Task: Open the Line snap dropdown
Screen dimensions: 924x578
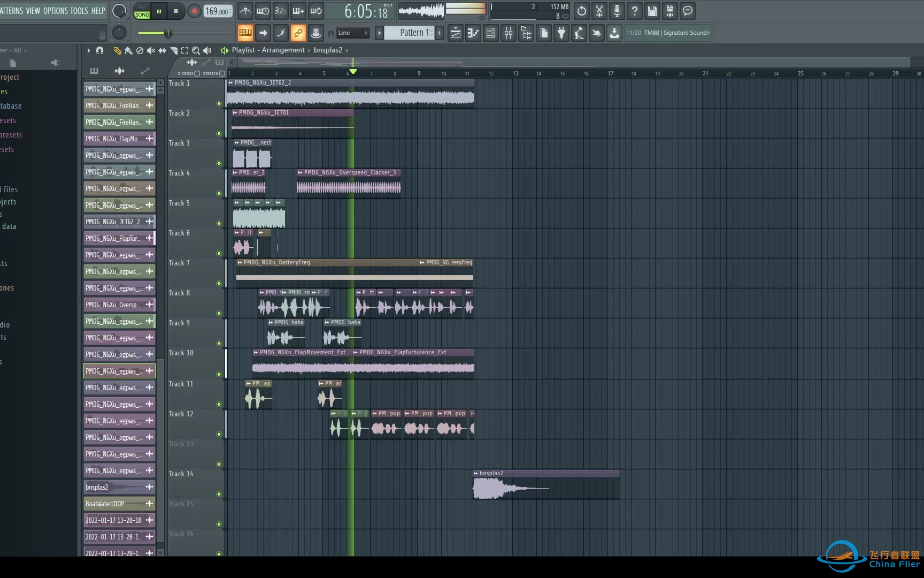Action: (x=353, y=33)
